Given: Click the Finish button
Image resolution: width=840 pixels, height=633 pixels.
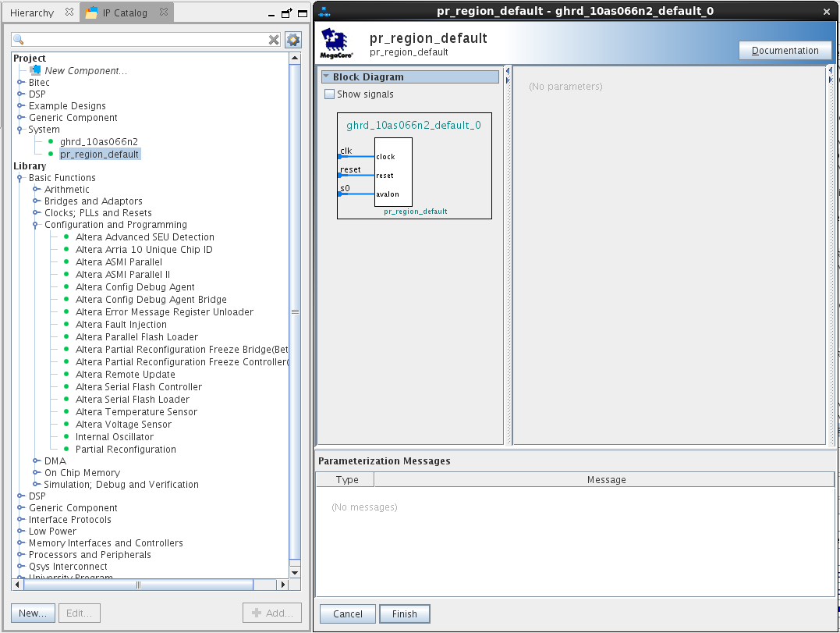Looking at the screenshot, I should (405, 613).
